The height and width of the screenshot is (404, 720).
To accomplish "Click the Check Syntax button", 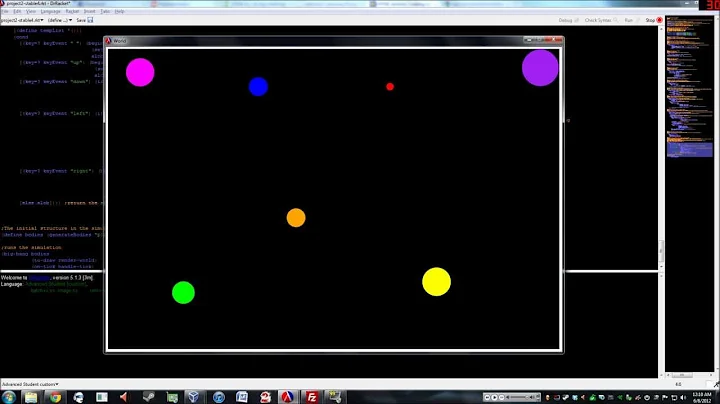I will [601, 20].
